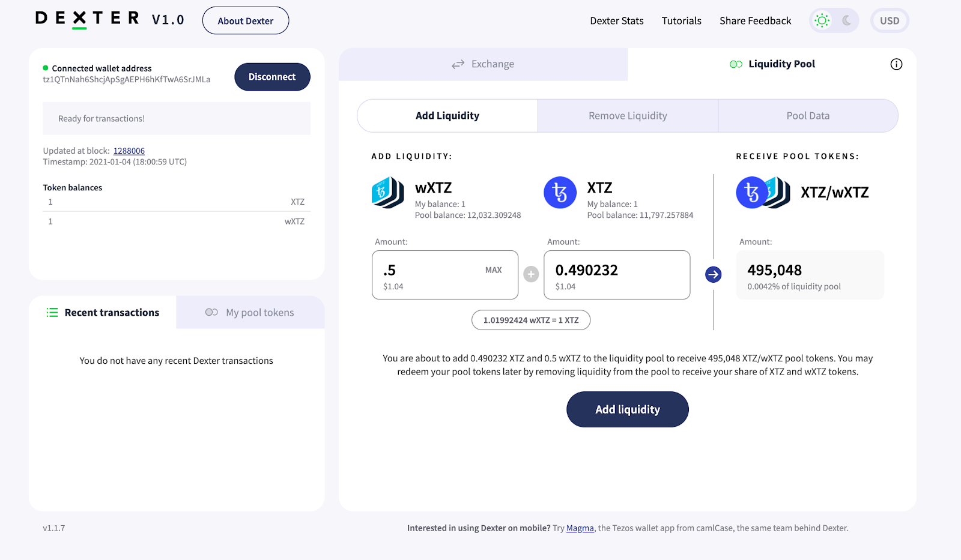This screenshot has height=560, width=961.
Task: Click the wXTZ token balance row
Action: coord(177,221)
